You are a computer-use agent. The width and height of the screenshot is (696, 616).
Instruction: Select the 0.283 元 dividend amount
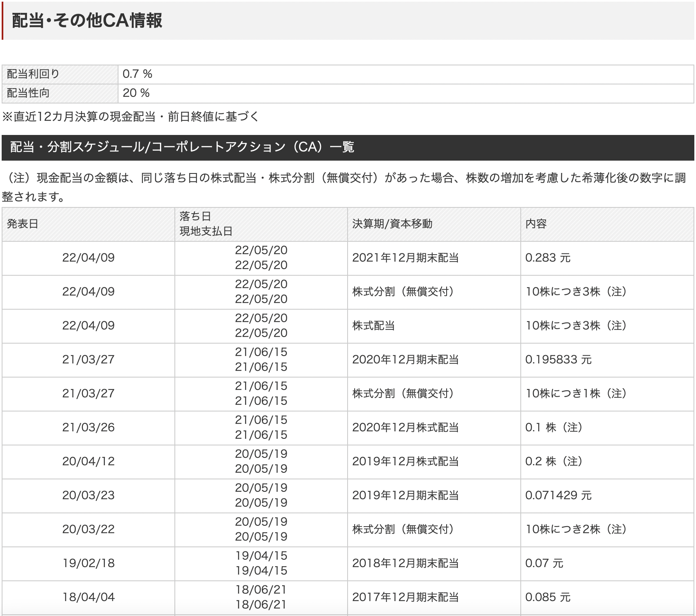[x=548, y=258]
